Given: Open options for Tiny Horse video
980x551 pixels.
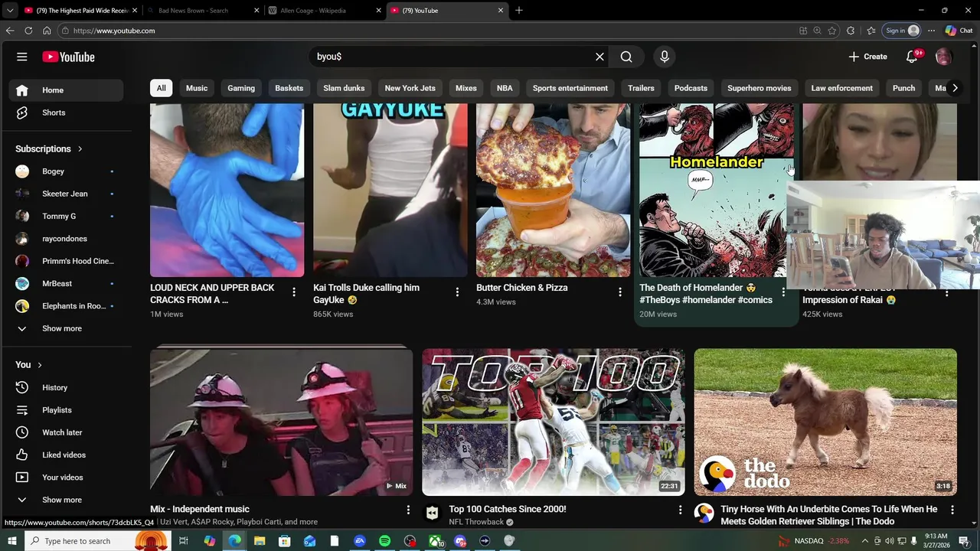Looking at the screenshot, I should pyautogui.click(x=952, y=510).
